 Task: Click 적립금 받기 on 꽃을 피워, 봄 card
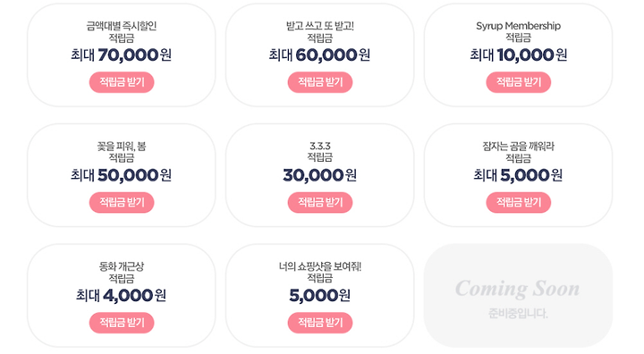point(122,202)
